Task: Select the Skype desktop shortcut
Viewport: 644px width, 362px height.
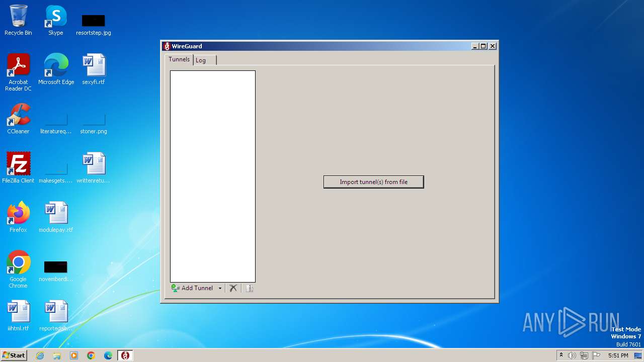Action: tap(56, 20)
